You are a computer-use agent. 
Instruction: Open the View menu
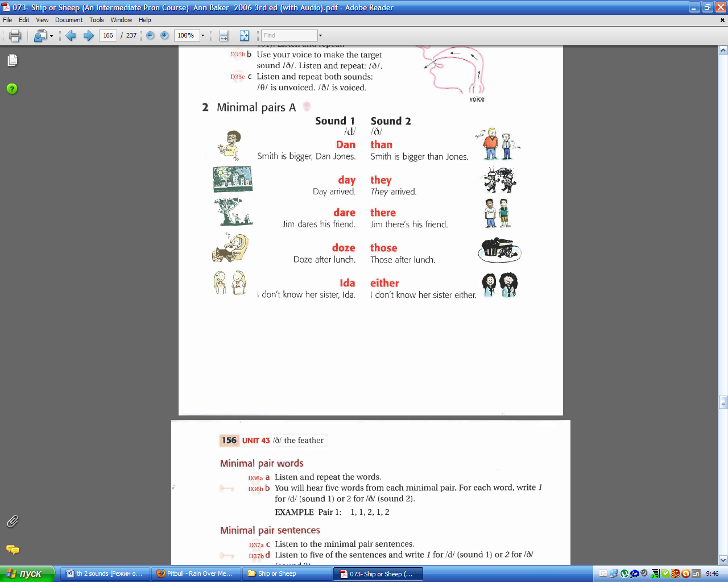tap(43, 20)
